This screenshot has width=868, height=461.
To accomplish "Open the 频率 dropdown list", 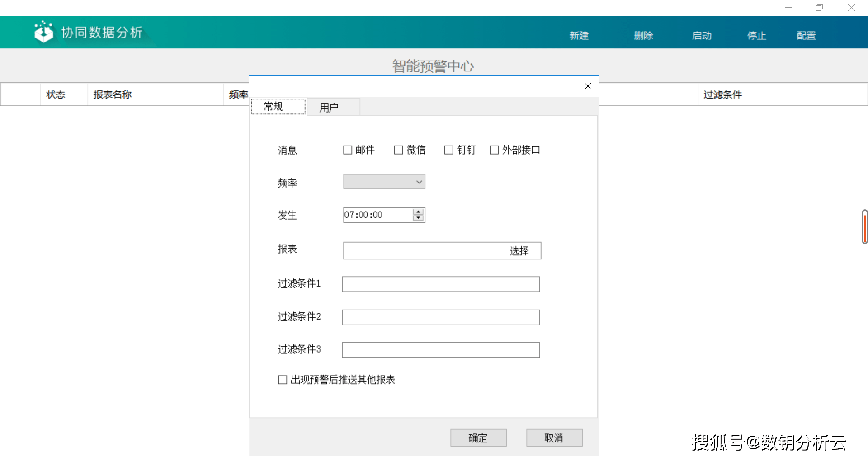I will 384,182.
